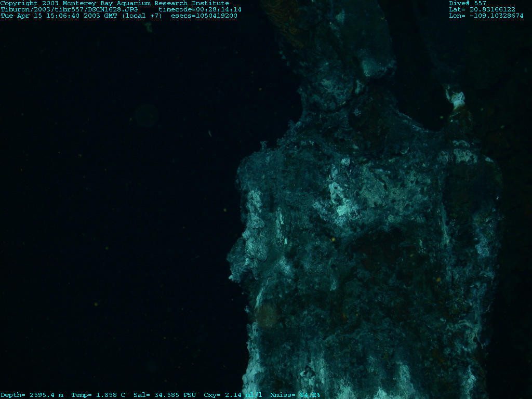
Task: Click the latitude 'Lat= 20.83166122'
Action: tap(482, 9)
